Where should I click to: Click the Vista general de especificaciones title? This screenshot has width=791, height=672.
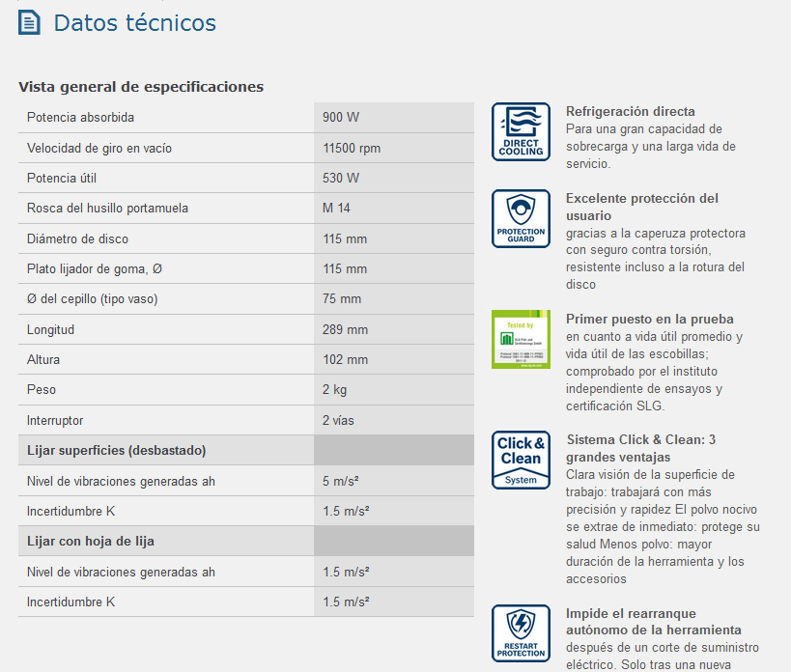click(141, 87)
